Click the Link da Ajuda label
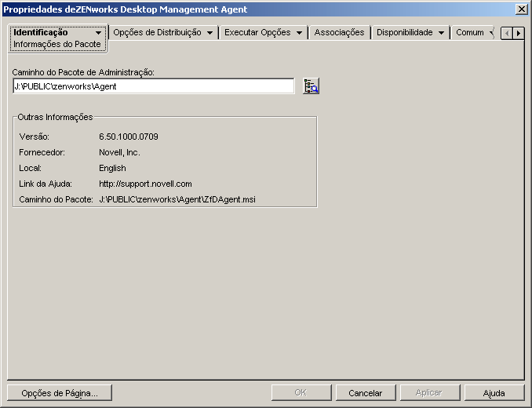The width and height of the screenshot is (532, 408). tap(46, 184)
